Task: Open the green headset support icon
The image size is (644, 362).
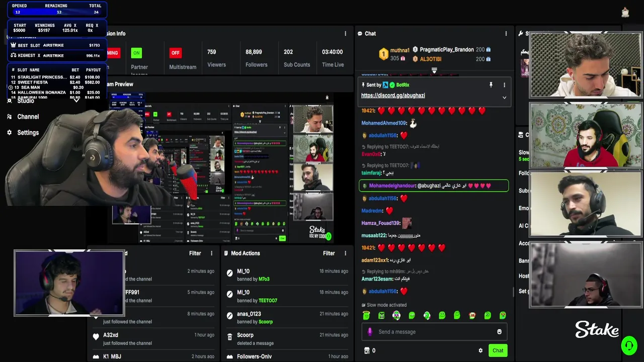Action: pyautogui.click(x=629, y=345)
